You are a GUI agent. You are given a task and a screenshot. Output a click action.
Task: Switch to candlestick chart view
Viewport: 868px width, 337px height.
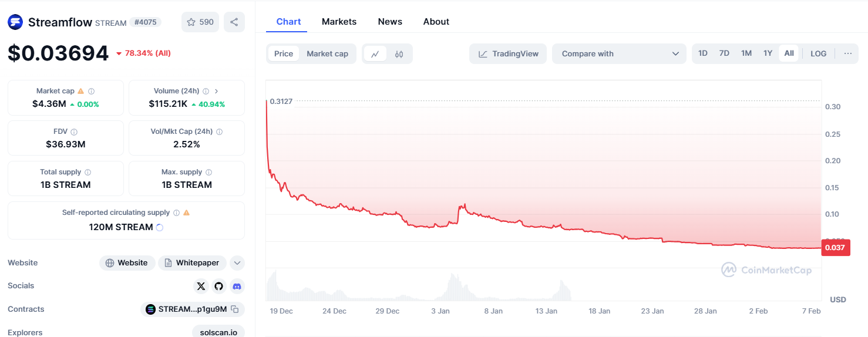coord(399,53)
